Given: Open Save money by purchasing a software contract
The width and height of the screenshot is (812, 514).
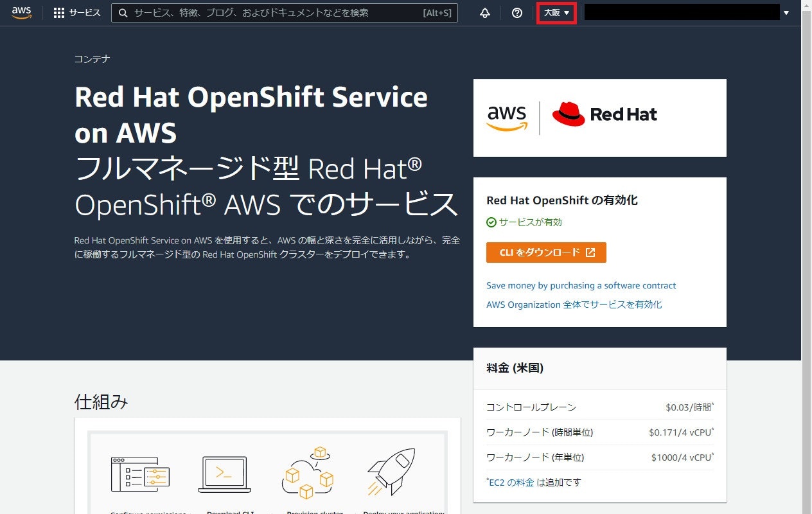Looking at the screenshot, I should [581, 285].
